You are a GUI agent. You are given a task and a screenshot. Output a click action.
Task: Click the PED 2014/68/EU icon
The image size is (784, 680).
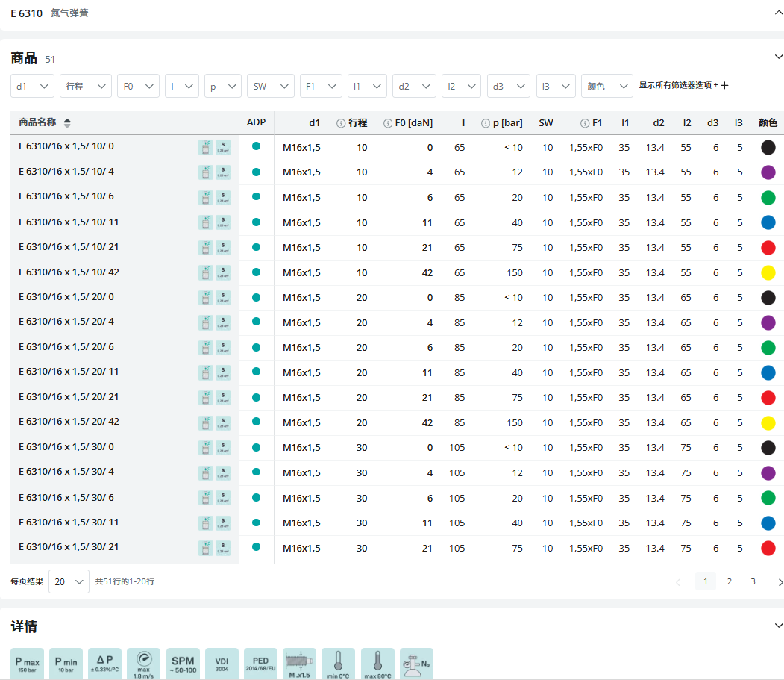point(260,664)
